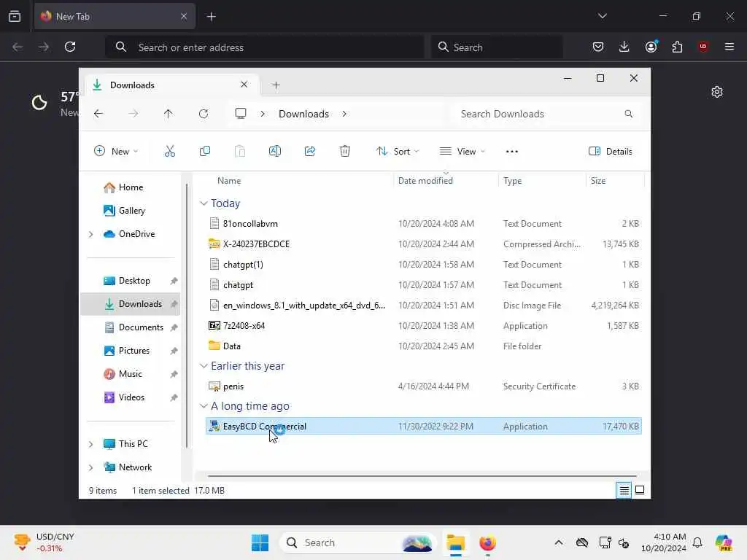This screenshot has width=747, height=560.
Task: Click Windows Start button
Action: (260, 542)
